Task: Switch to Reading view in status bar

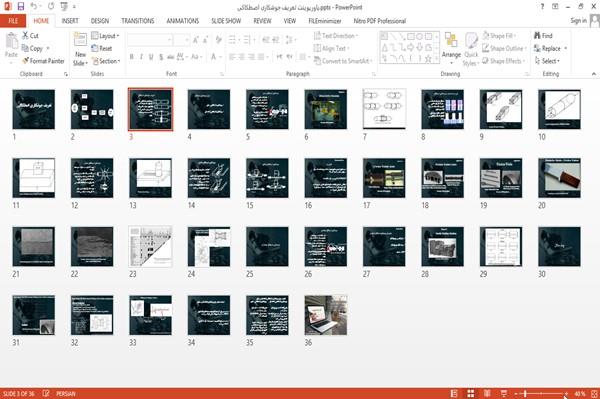Action: (x=487, y=393)
